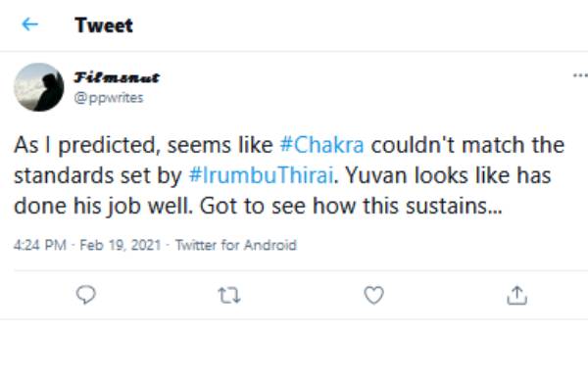
Task: Open the #IrumbuThirai hashtag
Action: click(x=261, y=175)
